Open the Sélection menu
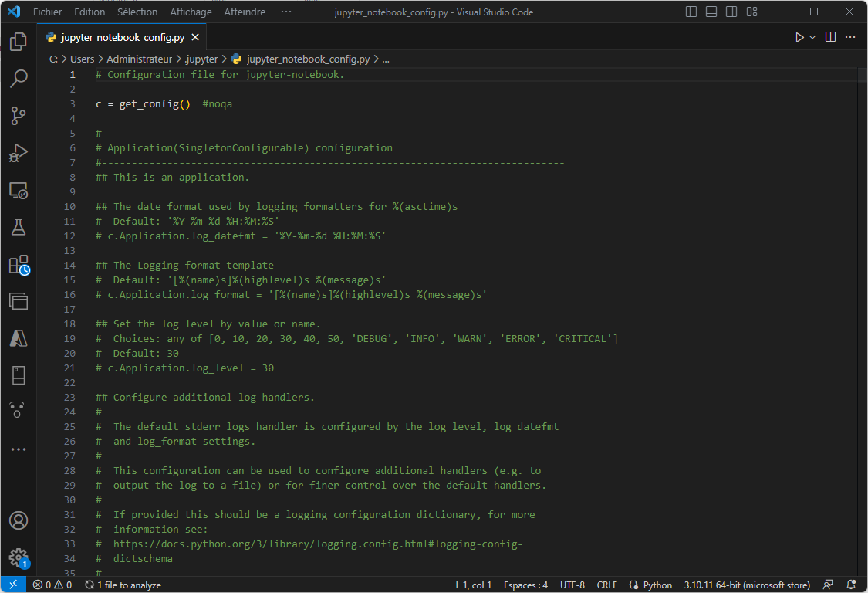The height and width of the screenshot is (593, 868). click(137, 12)
